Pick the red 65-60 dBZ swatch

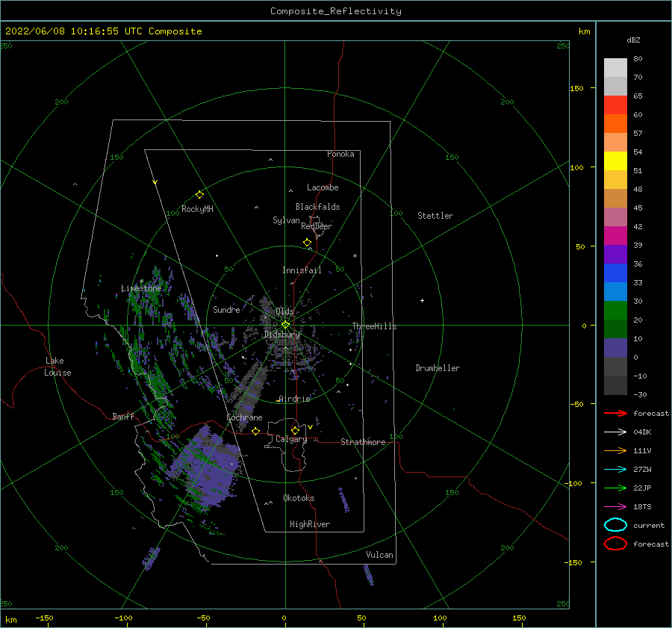click(x=615, y=105)
